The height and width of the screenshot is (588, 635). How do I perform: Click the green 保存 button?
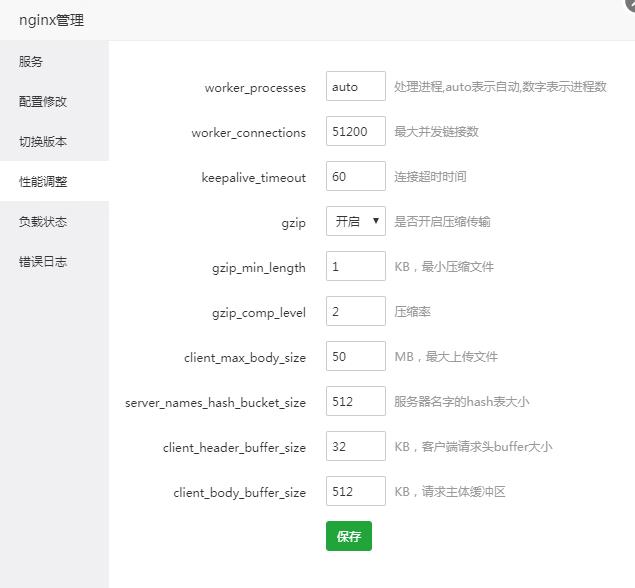349,536
